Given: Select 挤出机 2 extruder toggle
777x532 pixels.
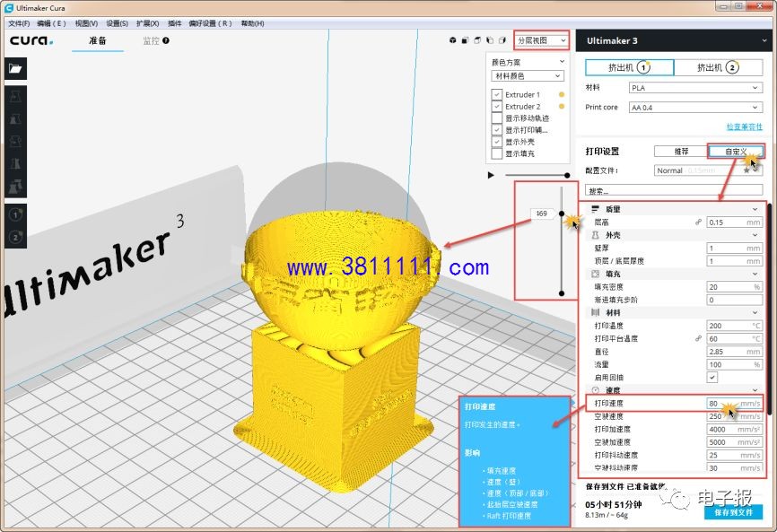Looking at the screenshot, I should click(x=718, y=67).
